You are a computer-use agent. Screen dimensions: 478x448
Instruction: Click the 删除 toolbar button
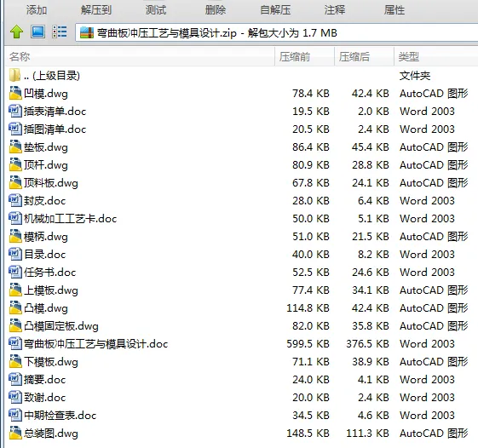click(216, 9)
